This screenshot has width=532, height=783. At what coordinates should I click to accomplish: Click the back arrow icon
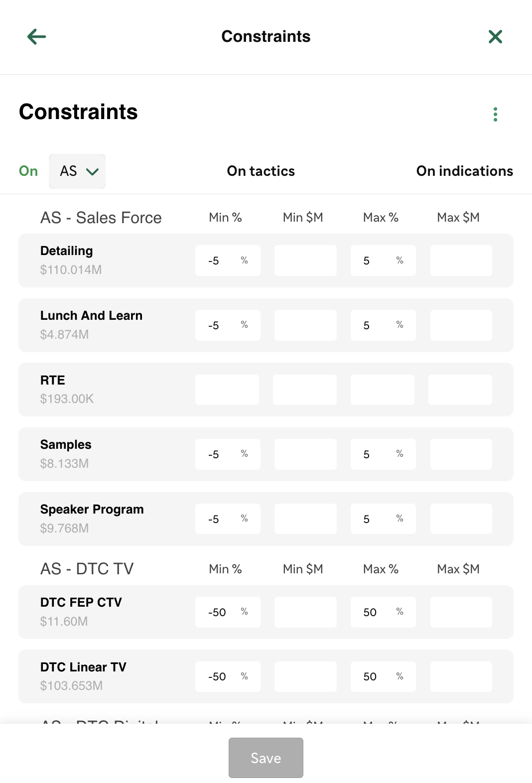pos(36,36)
